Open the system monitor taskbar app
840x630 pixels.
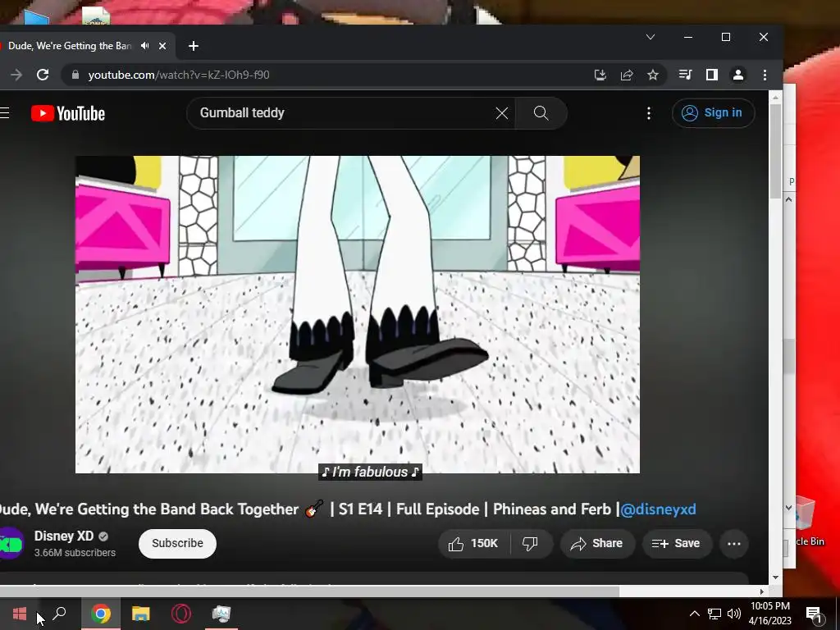tap(221, 614)
